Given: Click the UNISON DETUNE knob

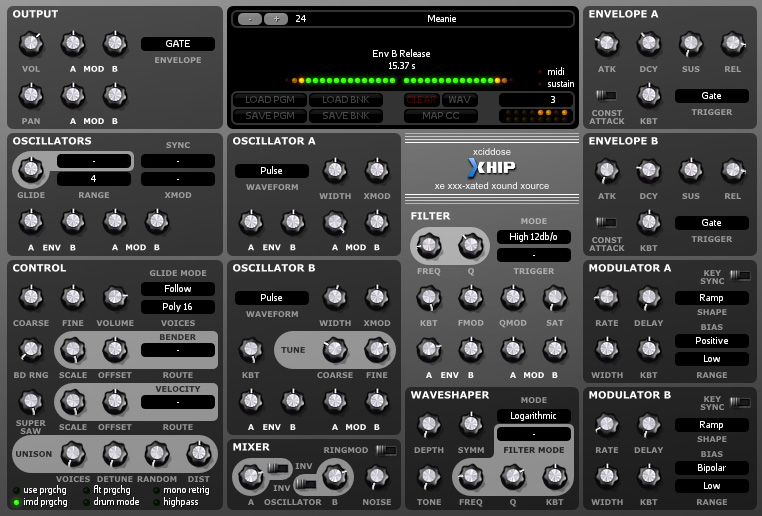Looking at the screenshot, I should point(115,453).
